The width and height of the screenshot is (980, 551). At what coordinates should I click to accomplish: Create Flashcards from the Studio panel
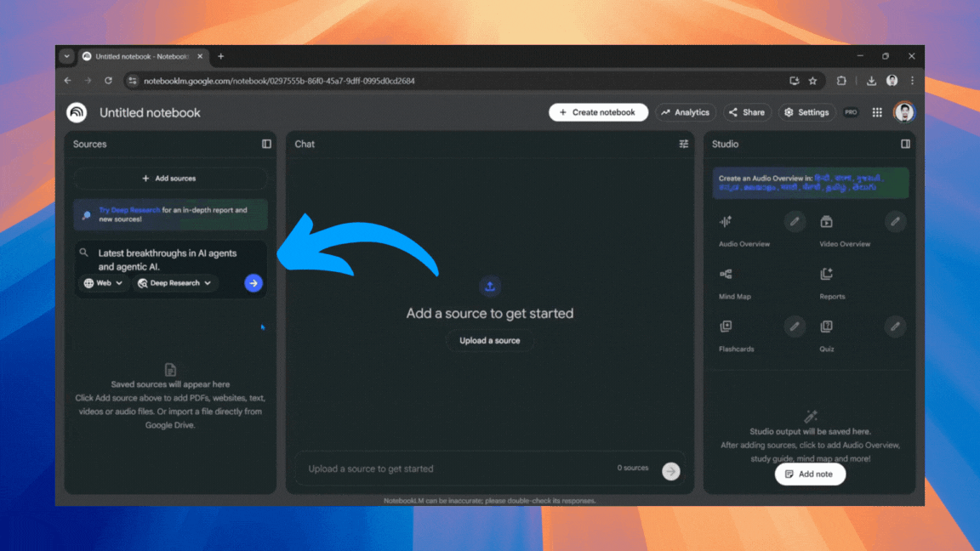click(725, 327)
